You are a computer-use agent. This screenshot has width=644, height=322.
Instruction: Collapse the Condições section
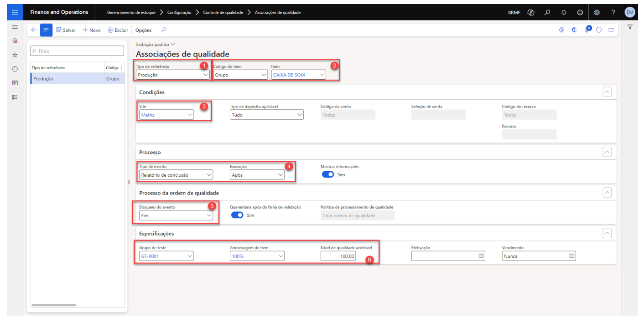coord(607,92)
